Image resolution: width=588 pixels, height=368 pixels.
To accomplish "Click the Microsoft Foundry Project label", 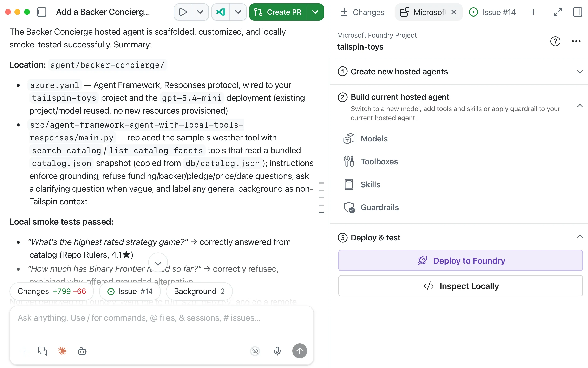I will [377, 35].
